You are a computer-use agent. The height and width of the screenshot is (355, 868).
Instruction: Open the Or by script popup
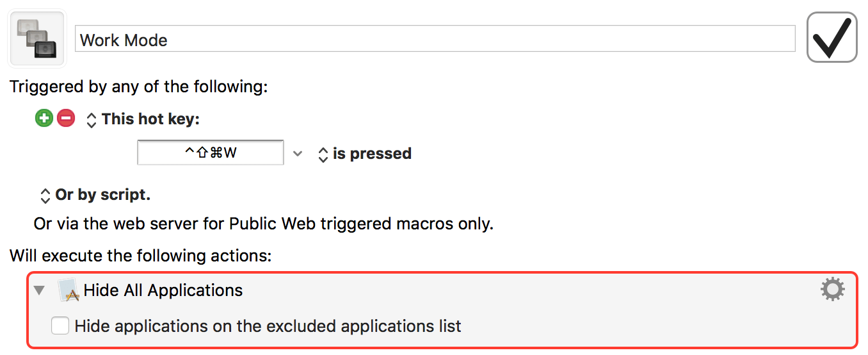click(45, 195)
